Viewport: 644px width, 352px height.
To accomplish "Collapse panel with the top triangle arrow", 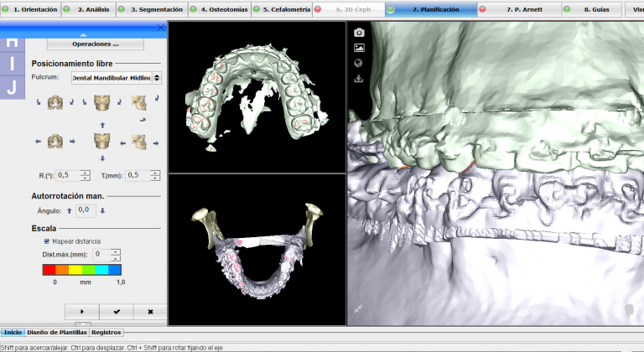I will (x=83, y=35).
